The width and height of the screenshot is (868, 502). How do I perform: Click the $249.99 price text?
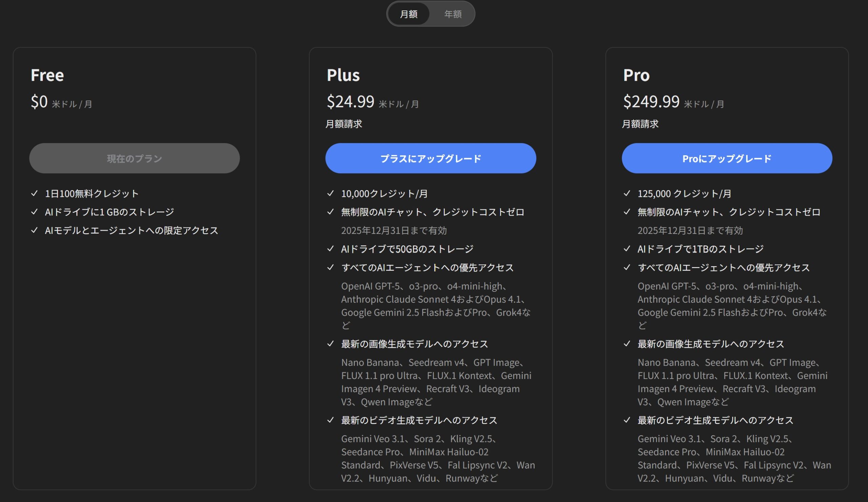coord(651,102)
